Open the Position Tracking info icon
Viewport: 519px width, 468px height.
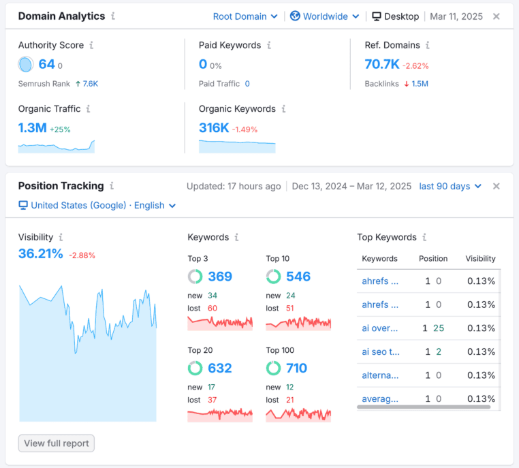112,186
